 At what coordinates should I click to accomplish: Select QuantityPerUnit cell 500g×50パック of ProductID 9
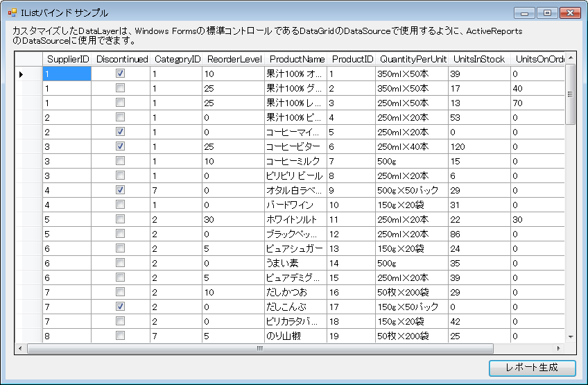click(x=412, y=190)
